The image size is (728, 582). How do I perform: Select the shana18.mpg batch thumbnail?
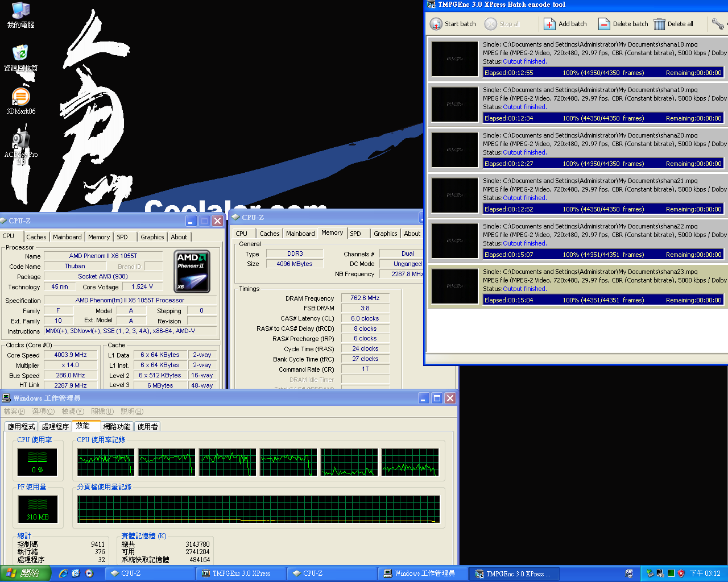454,59
